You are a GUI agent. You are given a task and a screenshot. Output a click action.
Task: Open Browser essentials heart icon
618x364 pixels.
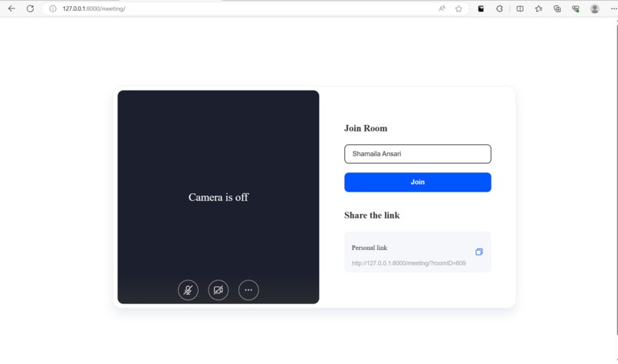[x=576, y=8]
